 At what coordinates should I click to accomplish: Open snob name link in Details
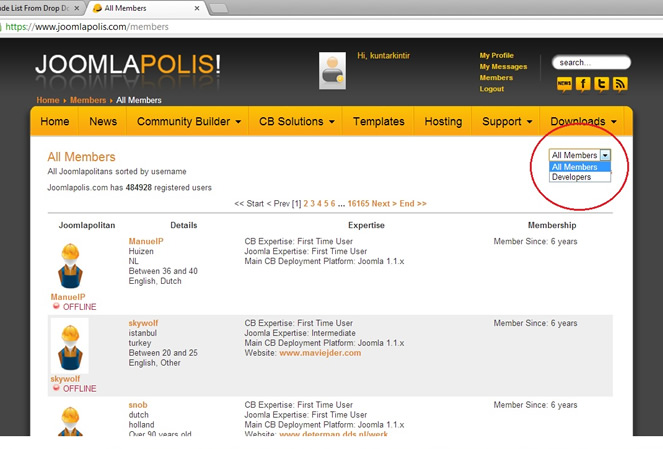138,405
